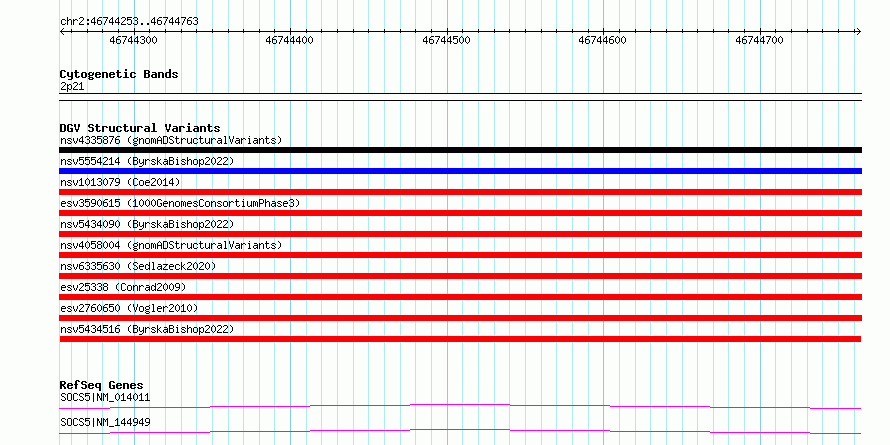The width and height of the screenshot is (890, 445).
Task: Click ruler tick label 46744400
Action: pos(289,40)
